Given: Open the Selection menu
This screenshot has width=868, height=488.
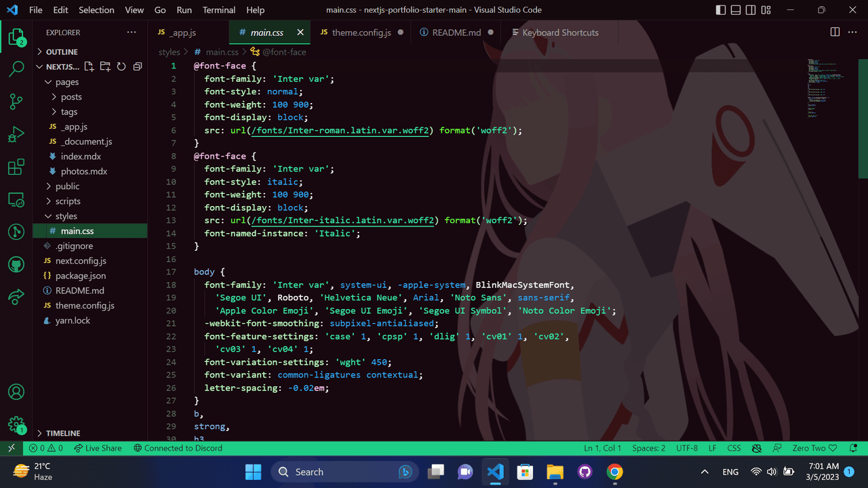Looking at the screenshot, I should pyautogui.click(x=96, y=10).
